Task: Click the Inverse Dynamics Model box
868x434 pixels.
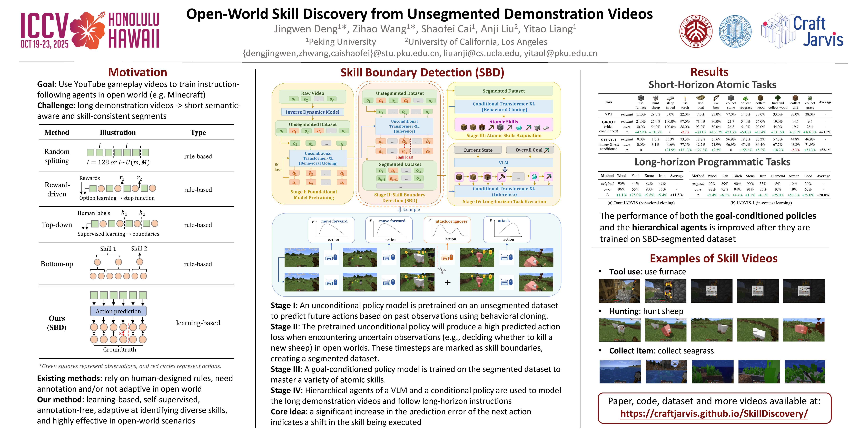Action: tap(312, 112)
